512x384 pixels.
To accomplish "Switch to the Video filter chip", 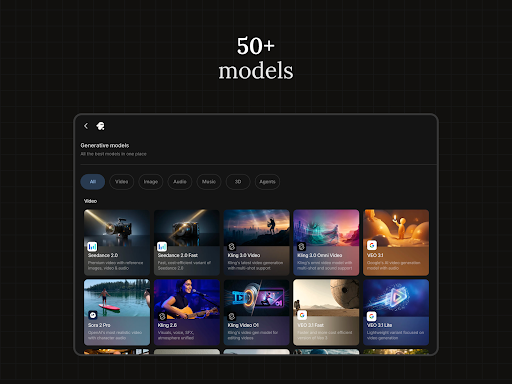I will [x=121, y=182].
